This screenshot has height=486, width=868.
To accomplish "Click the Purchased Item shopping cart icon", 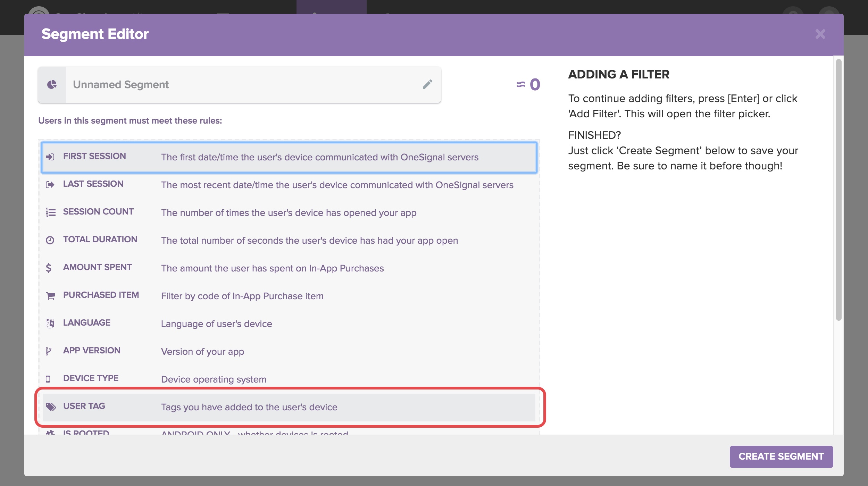I will [51, 296].
